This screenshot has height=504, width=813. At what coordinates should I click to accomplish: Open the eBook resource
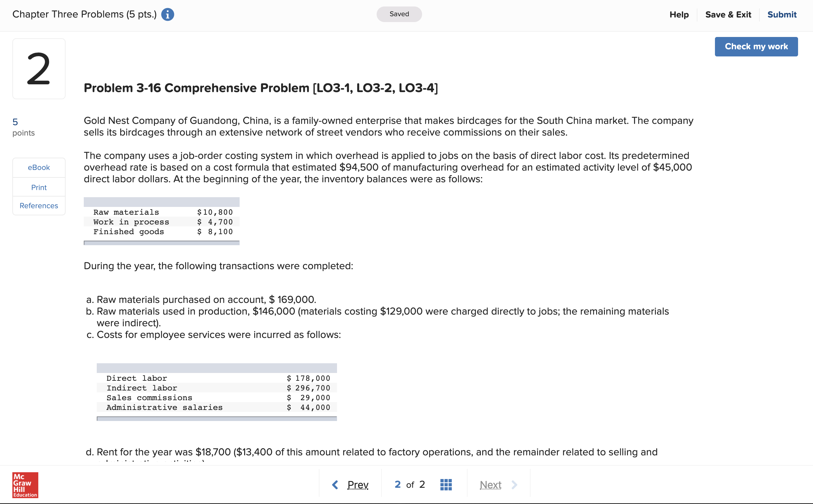tap(39, 167)
